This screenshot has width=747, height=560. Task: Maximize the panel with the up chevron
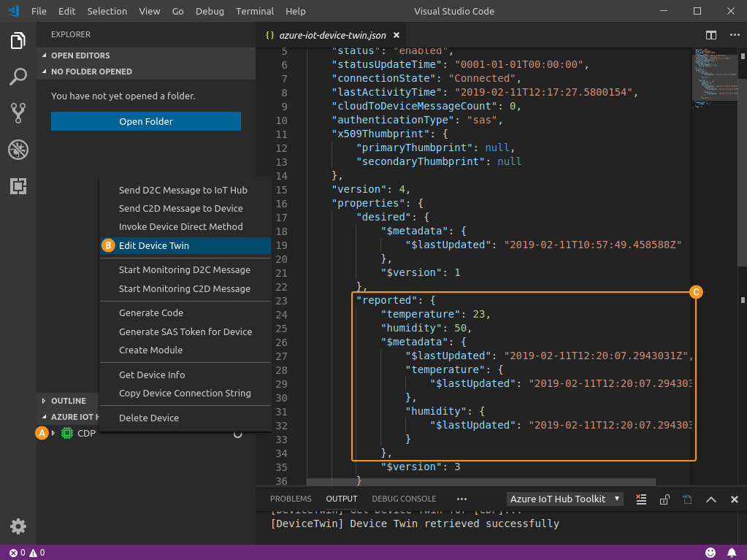711,499
